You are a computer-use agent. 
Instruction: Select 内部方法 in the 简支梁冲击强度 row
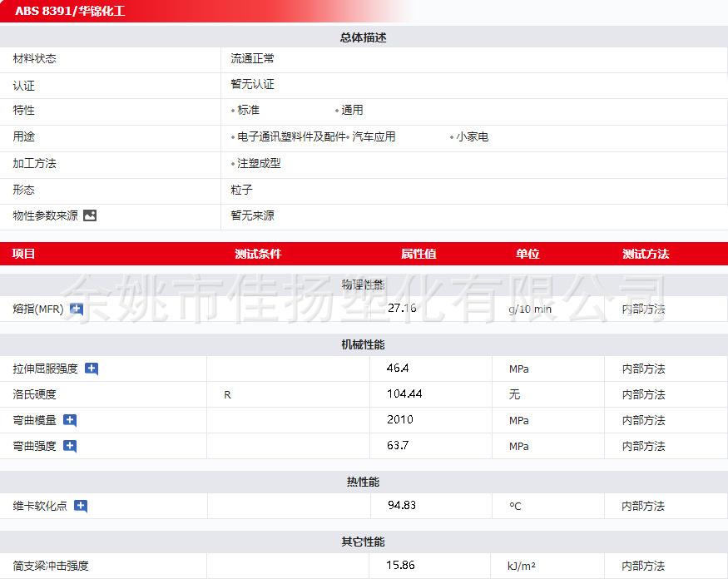(643, 566)
